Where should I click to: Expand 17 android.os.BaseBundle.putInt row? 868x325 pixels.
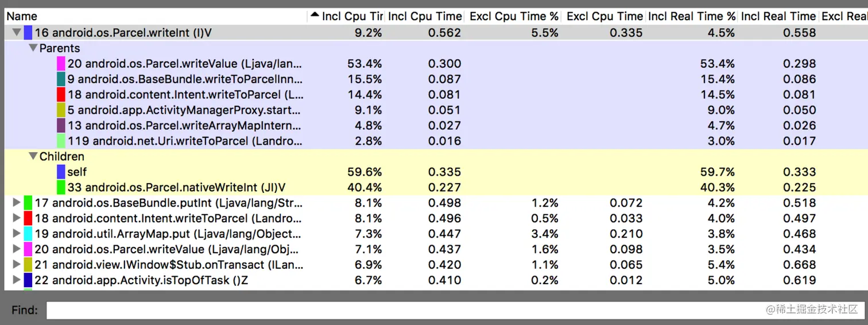[16, 203]
